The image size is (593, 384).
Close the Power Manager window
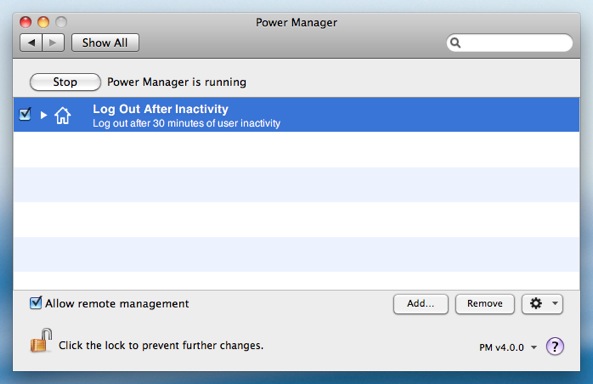(25, 22)
